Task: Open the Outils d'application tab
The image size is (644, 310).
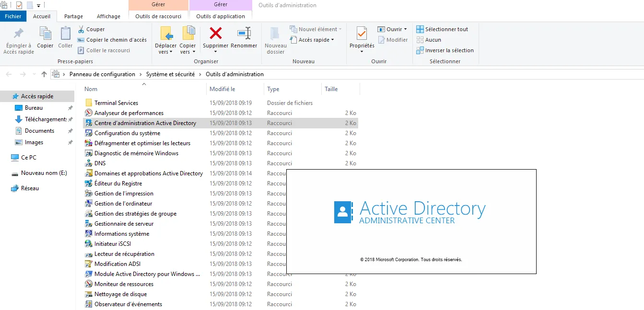Action: click(221, 16)
